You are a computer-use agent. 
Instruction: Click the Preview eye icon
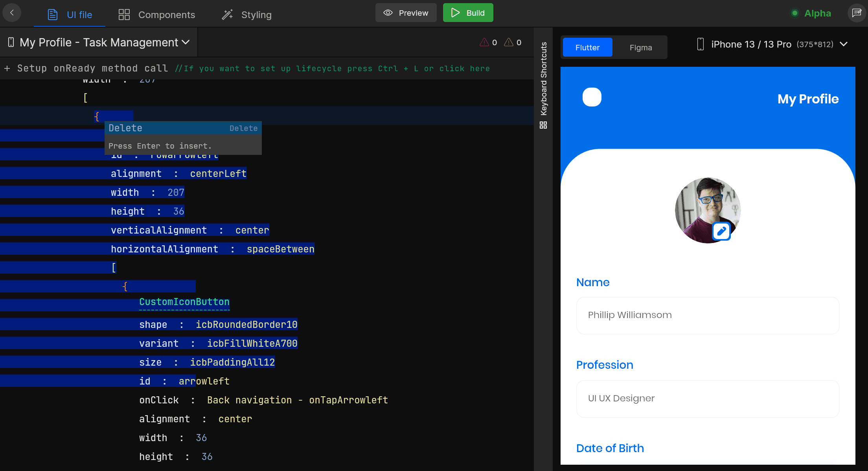[x=388, y=13]
